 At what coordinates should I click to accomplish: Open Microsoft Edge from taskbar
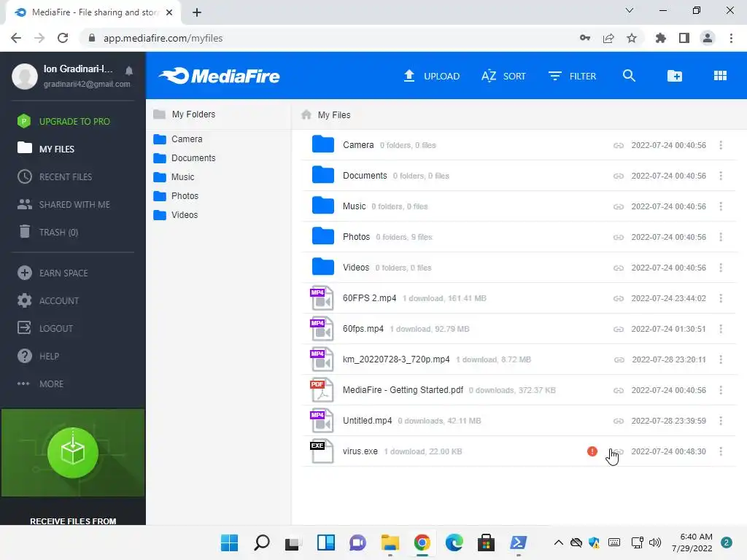point(454,542)
